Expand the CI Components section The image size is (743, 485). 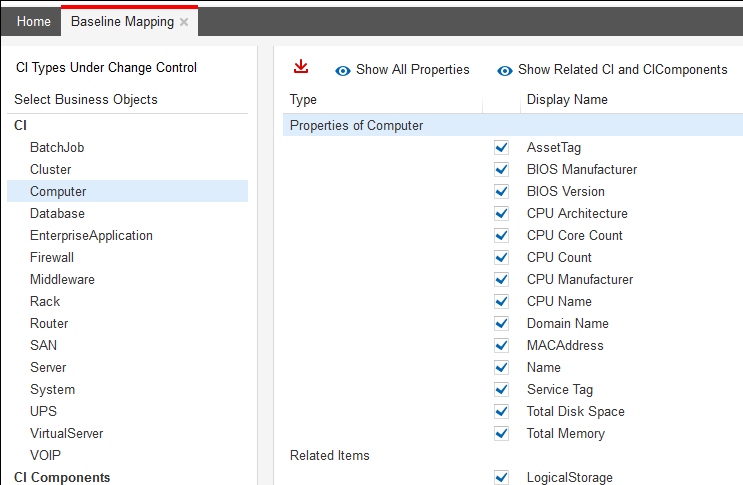coord(62,477)
